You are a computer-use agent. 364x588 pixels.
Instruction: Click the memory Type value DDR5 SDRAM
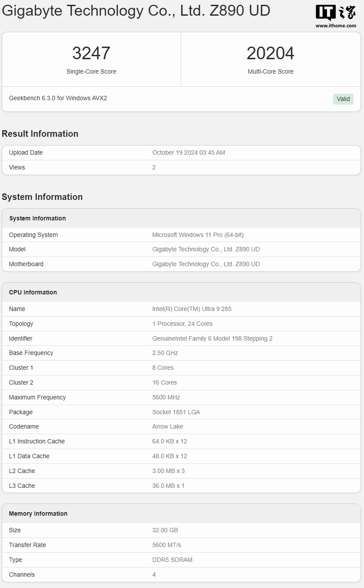pos(172,560)
